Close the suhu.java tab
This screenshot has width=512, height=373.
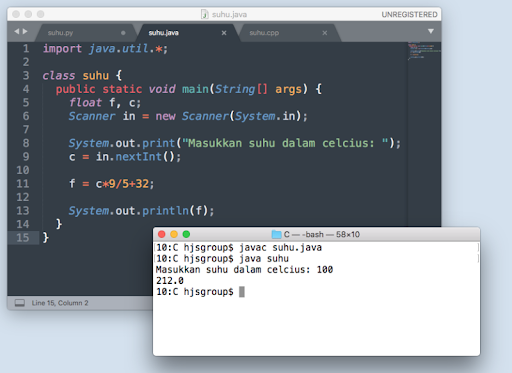click(x=224, y=33)
